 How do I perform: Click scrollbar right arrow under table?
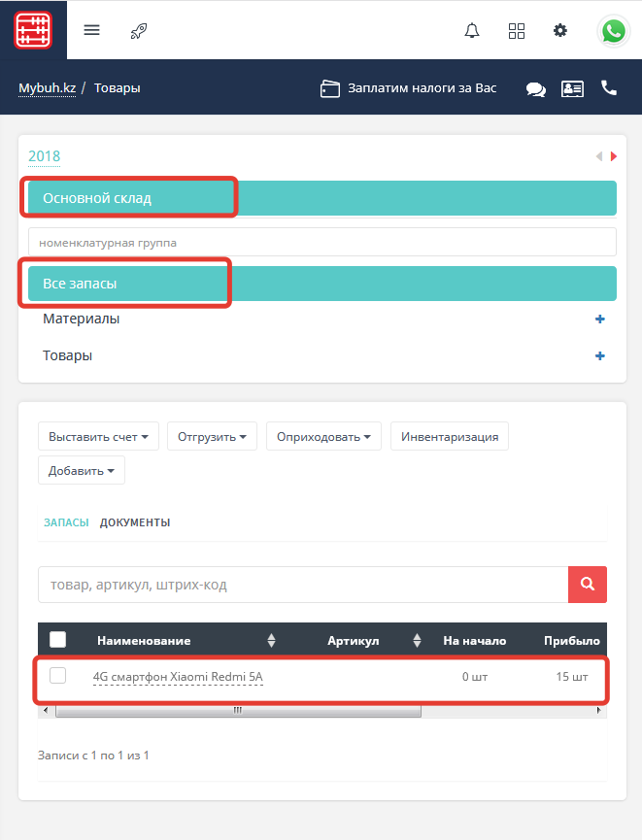598,710
